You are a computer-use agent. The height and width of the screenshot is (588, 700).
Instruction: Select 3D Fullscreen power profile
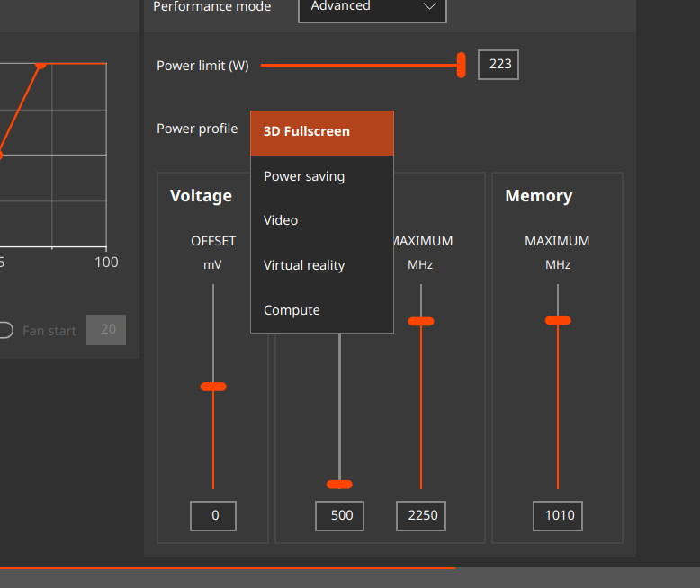coord(321,132)
